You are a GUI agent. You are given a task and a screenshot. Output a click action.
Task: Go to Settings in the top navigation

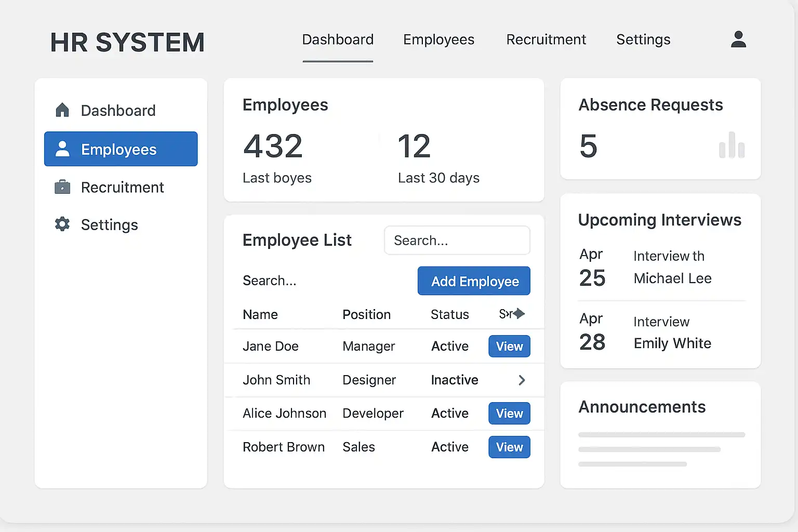(x=643, y=40)
